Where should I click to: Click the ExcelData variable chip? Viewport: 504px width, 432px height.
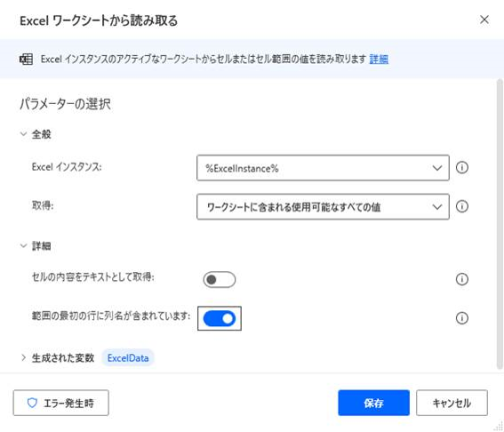click(x=128, y=358)
